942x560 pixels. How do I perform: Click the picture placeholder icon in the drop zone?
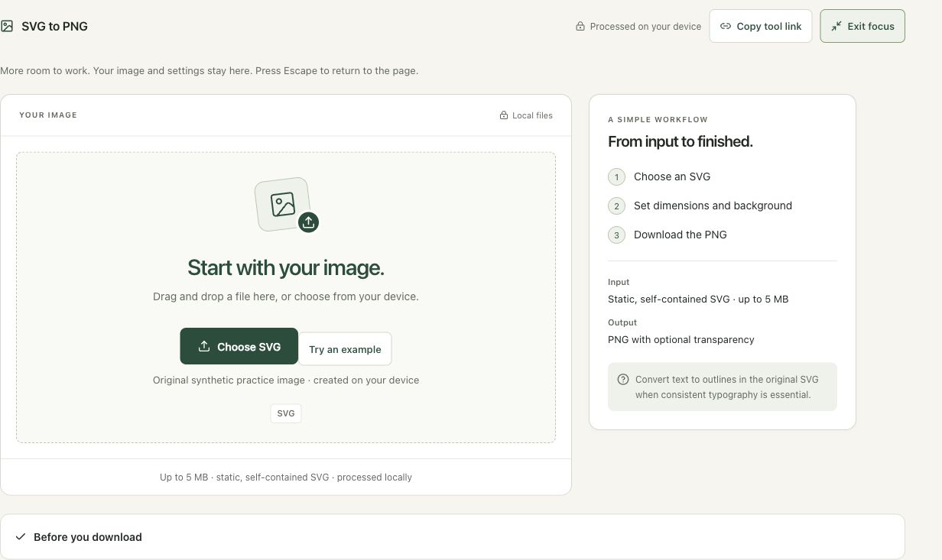tap(282, 204)
